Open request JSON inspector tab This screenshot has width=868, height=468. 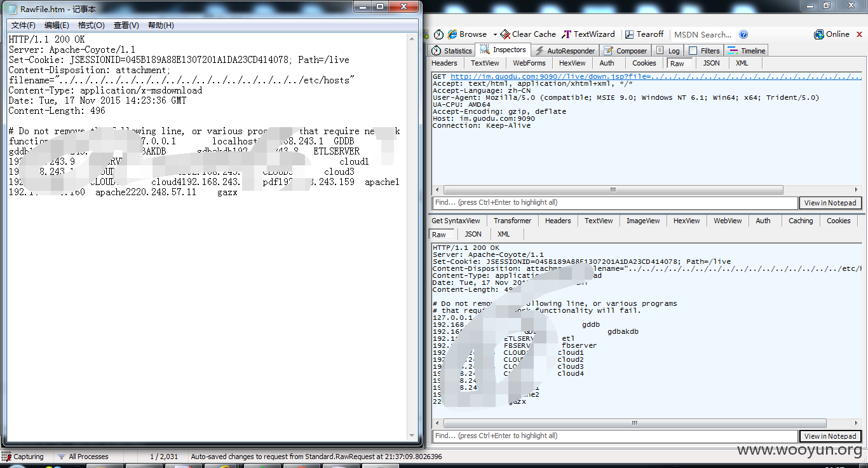click(x=711, y=63)
